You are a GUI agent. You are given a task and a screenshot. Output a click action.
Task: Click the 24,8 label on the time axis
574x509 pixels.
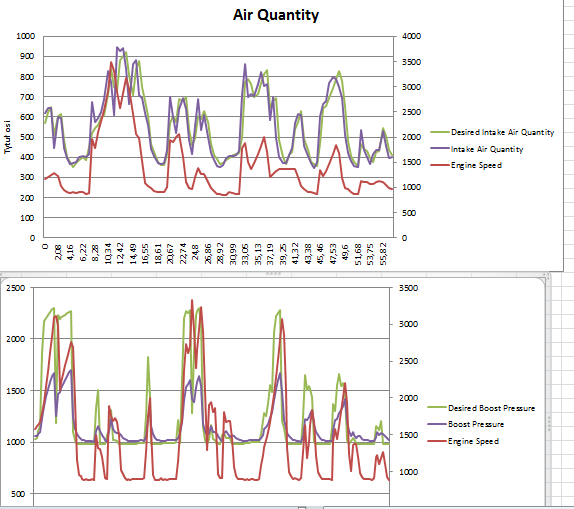point(195,252)
